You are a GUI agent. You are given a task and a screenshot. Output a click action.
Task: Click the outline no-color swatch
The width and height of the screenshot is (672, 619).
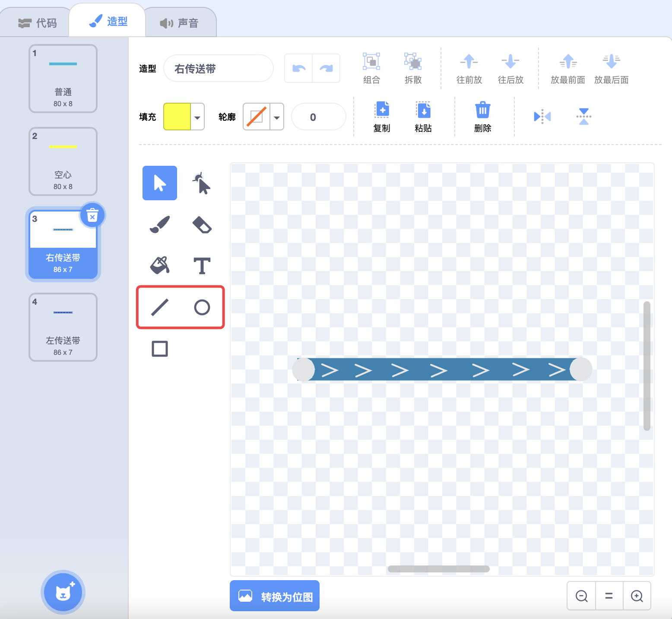[257, 117]
